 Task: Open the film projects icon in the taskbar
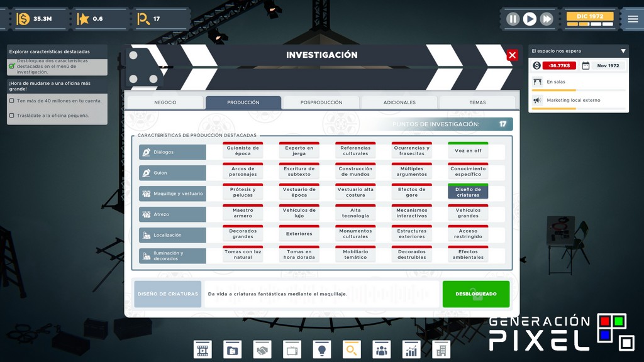pyautogui.click(x=202, y=349)
